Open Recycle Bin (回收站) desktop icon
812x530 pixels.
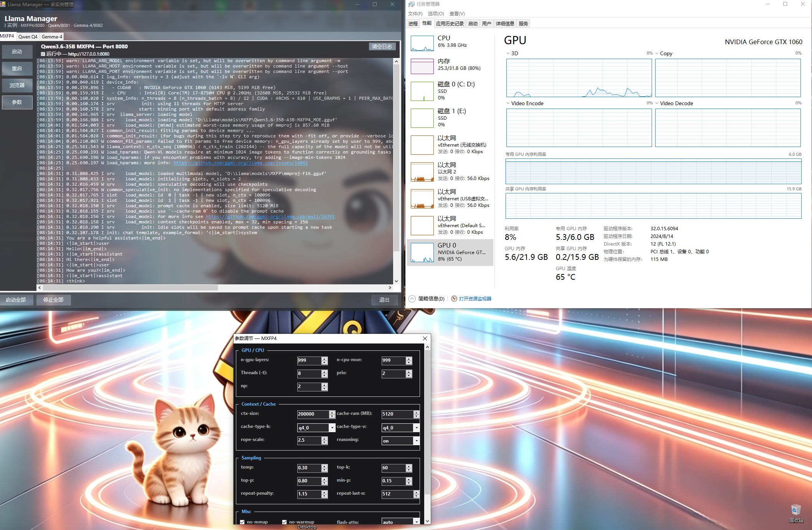tap(796, 513)
